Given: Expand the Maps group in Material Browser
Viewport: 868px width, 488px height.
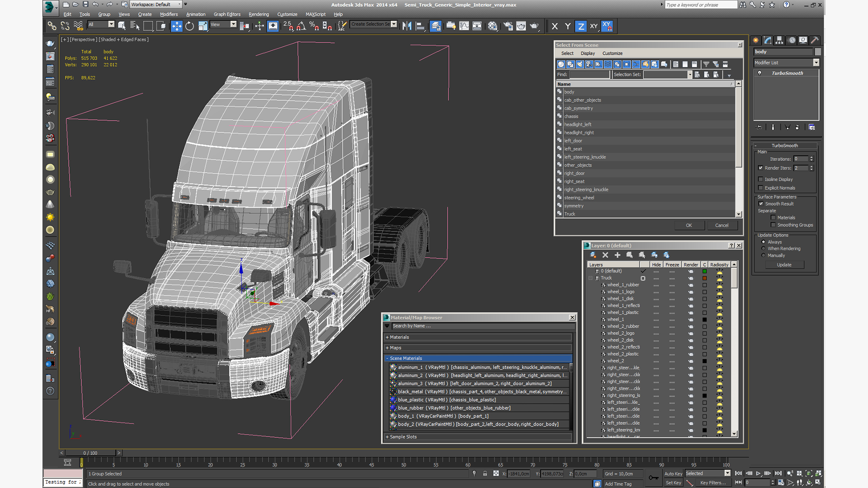Looking at the screenshot, I should (x=478, y=348).
